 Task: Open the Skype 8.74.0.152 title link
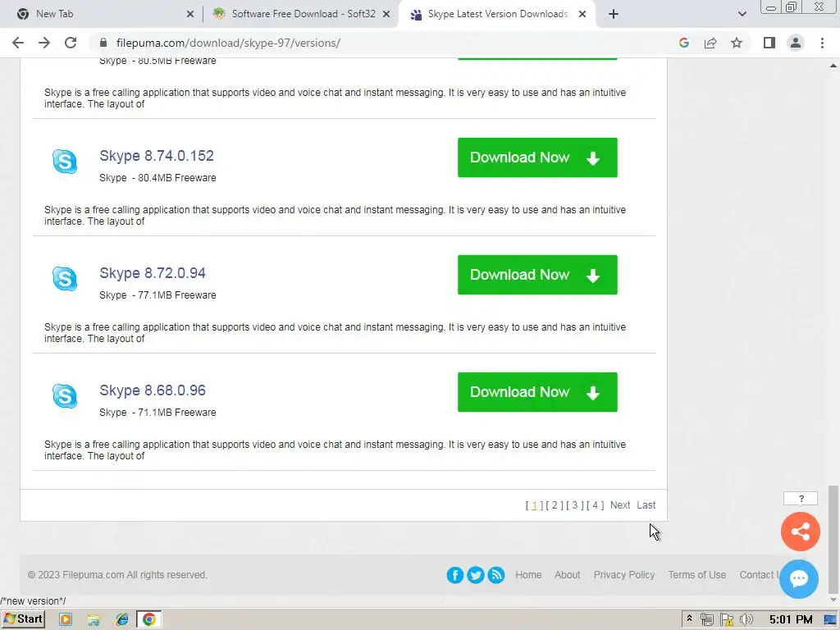click(x=157, y=155)
